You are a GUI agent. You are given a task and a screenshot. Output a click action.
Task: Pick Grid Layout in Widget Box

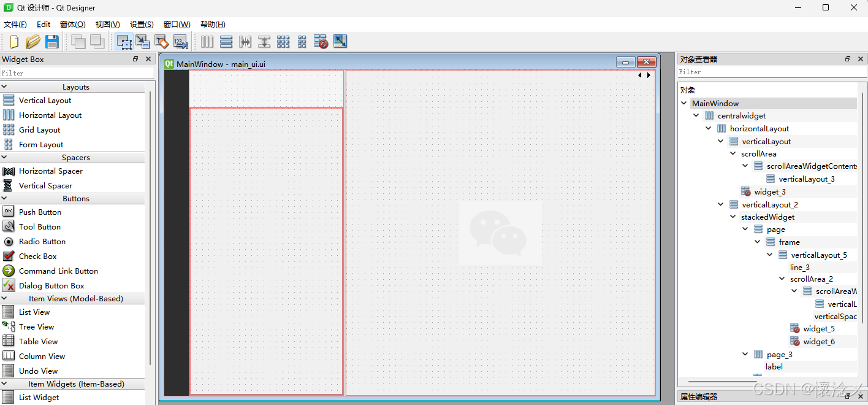(40, 129)
